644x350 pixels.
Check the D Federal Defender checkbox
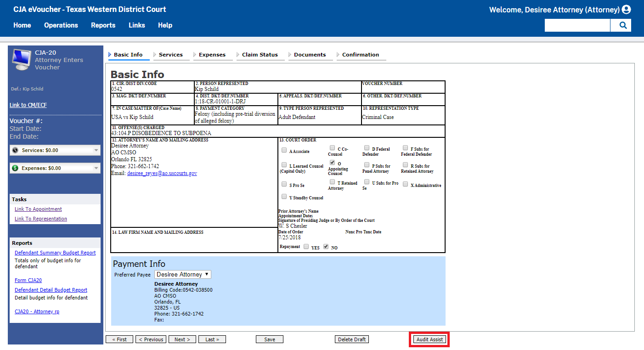point(366,147)
